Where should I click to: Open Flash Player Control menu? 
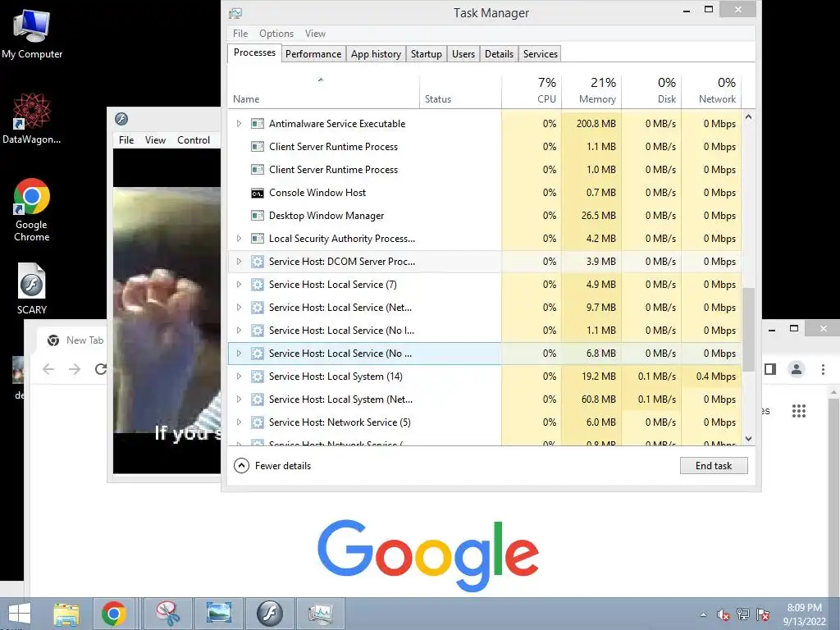[x=194, y=140]
